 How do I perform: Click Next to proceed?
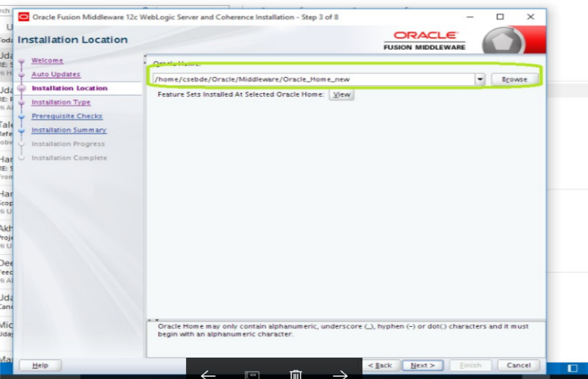click(x=423, y=365)
